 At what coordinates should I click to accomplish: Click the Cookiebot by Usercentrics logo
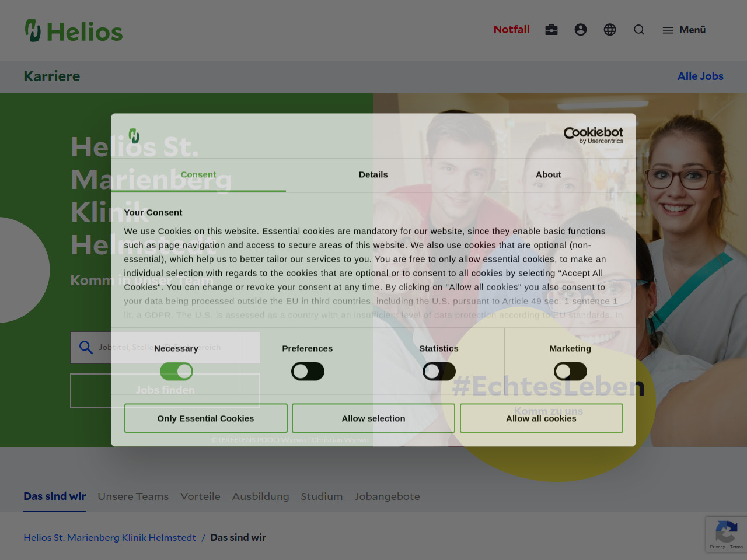coord(593,135)
